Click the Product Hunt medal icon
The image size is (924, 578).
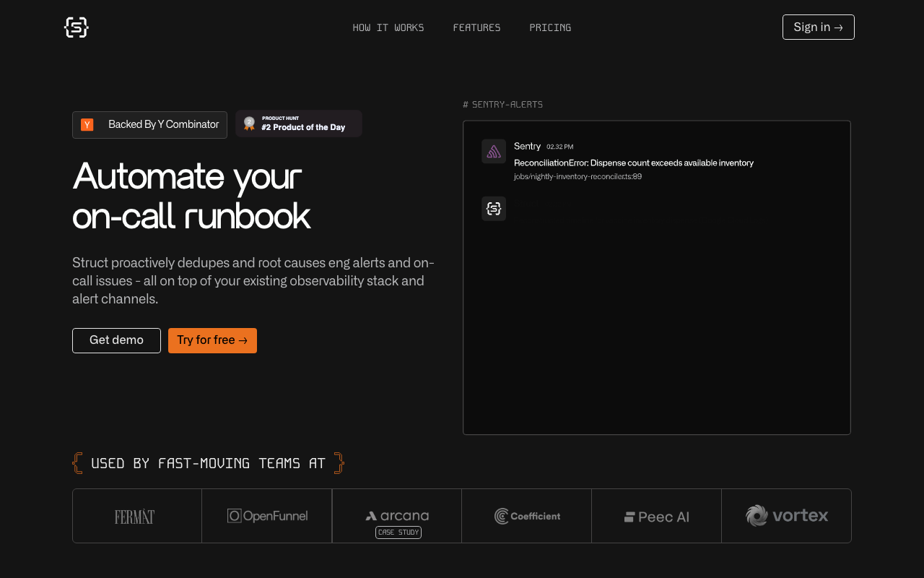click(249, 124)
